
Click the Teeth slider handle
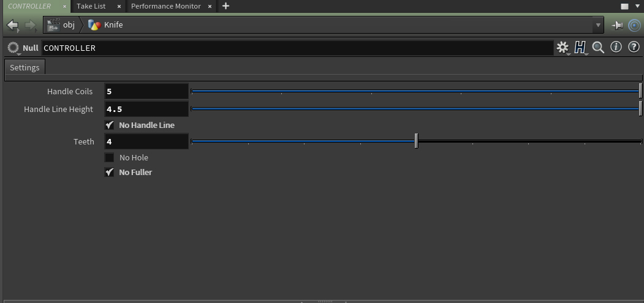click(x=416, y=141)
